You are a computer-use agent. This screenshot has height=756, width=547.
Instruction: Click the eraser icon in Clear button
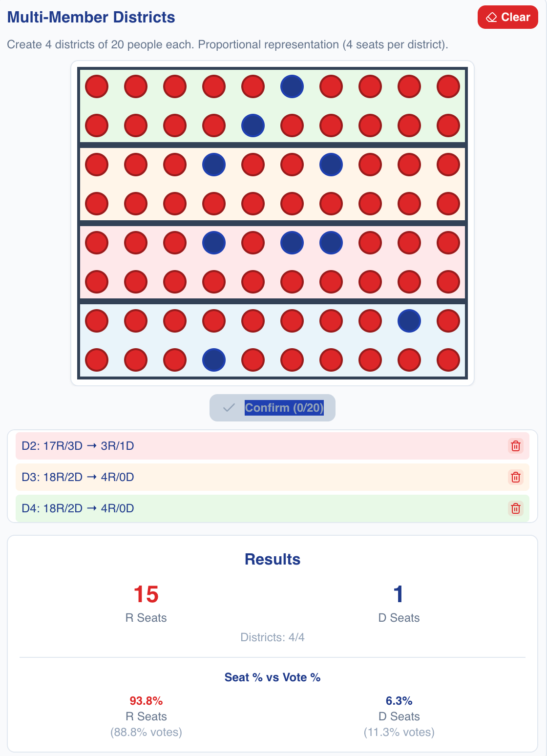coord(491,18)
